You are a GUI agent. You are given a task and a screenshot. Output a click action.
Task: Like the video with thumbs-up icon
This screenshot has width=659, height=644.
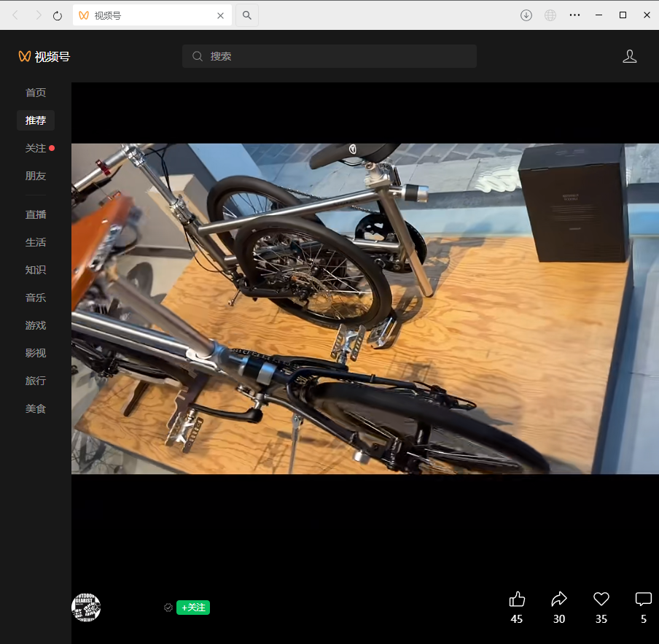click(517, 600)
